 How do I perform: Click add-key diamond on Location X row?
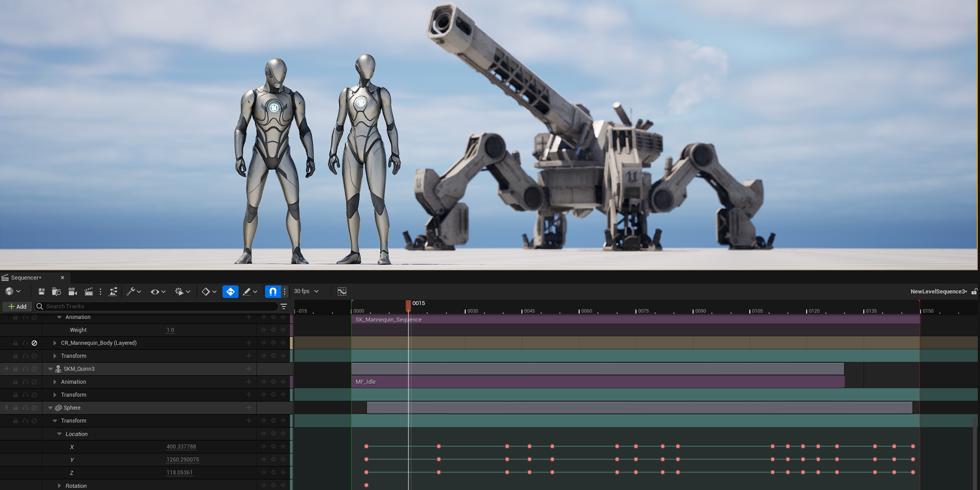(x=273, y=446)
